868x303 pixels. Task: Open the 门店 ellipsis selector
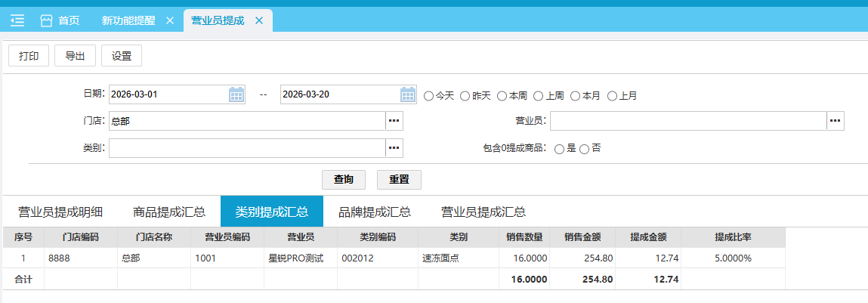394,120
